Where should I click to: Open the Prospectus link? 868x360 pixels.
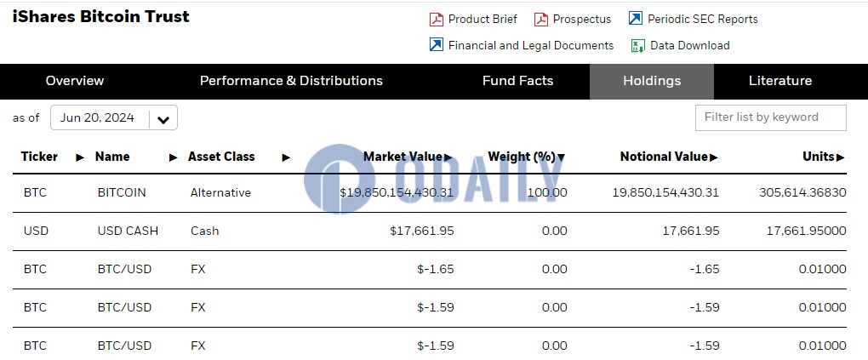tap(582, 20)
